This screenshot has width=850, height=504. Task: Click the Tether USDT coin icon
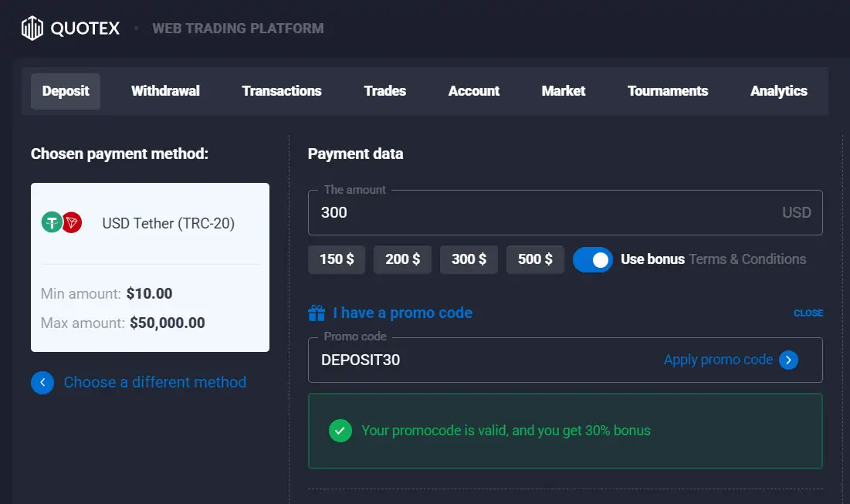click(x=51, y=223)
